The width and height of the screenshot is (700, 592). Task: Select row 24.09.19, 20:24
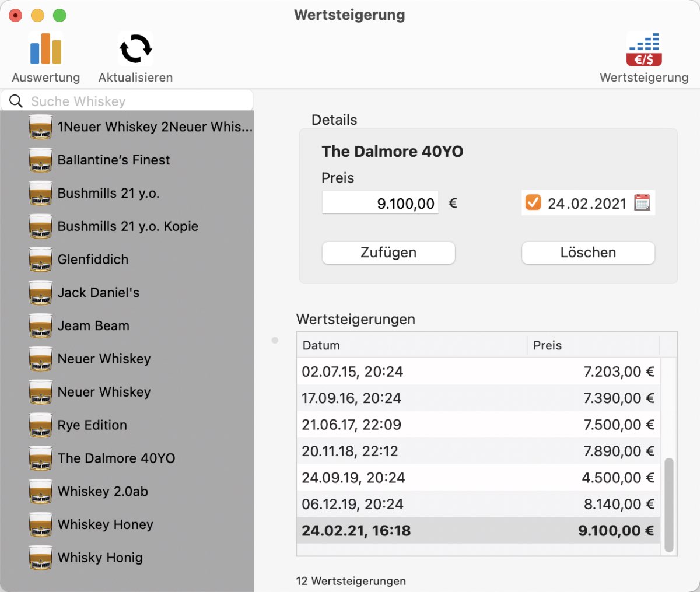click(478, 478)
